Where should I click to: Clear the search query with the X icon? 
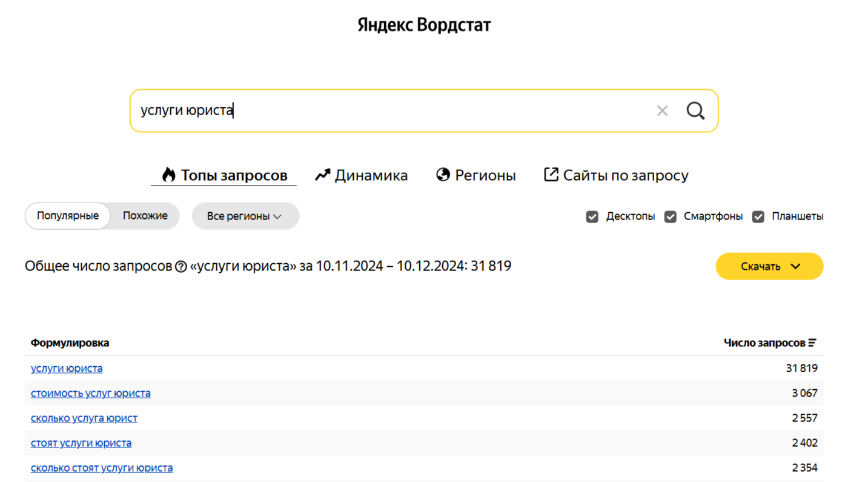tap(662, 110)
